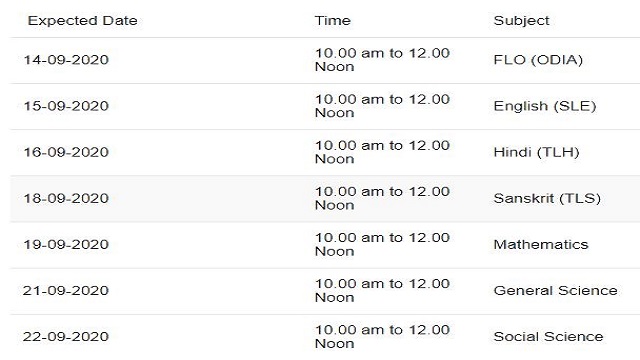Click the General Science subject cell

click(x=556, y=290)
